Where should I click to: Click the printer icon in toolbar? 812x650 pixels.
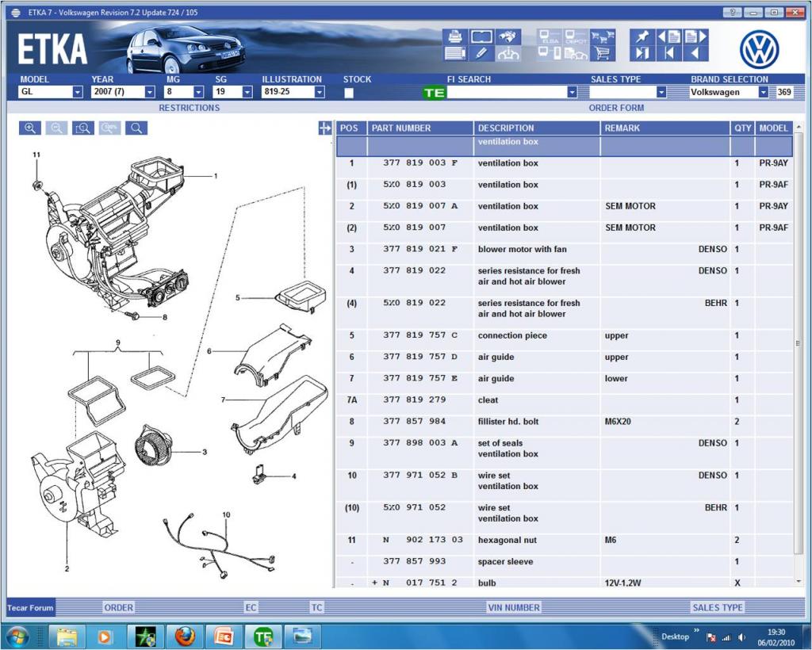point(454,36)
